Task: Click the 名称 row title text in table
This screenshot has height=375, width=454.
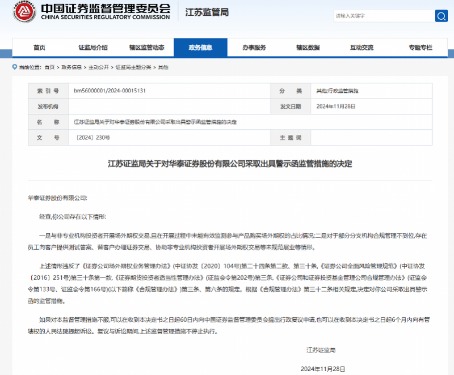Action: pos(155,122)
